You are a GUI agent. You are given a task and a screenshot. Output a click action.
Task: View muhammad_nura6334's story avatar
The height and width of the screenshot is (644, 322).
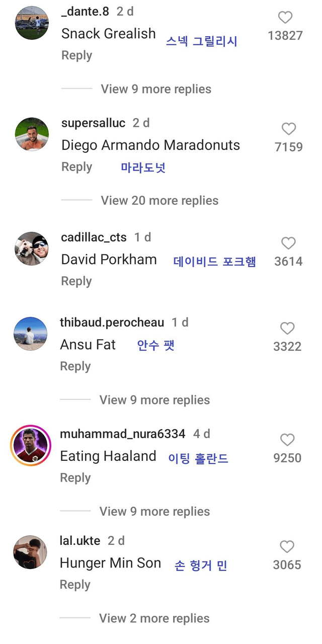click(x=31, y=445)
